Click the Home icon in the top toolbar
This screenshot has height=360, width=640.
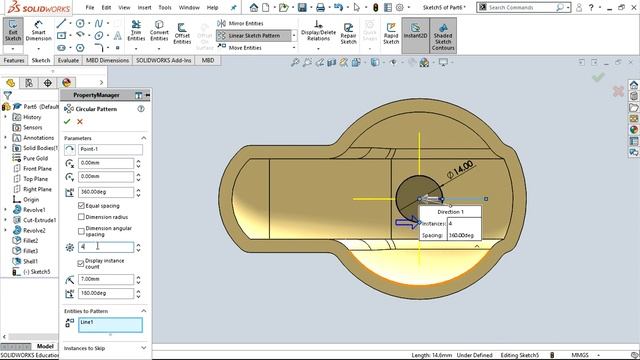click(254, 7)
